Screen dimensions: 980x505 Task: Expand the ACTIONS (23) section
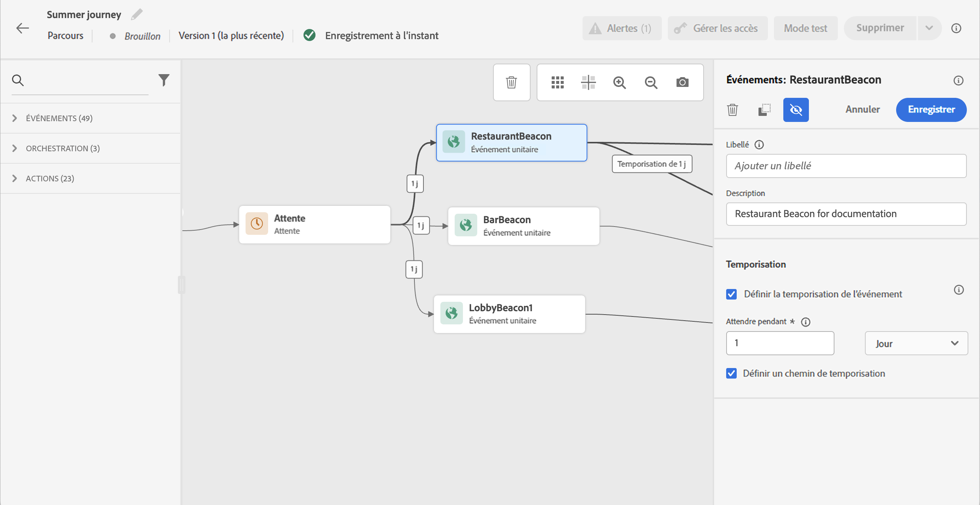14,178
